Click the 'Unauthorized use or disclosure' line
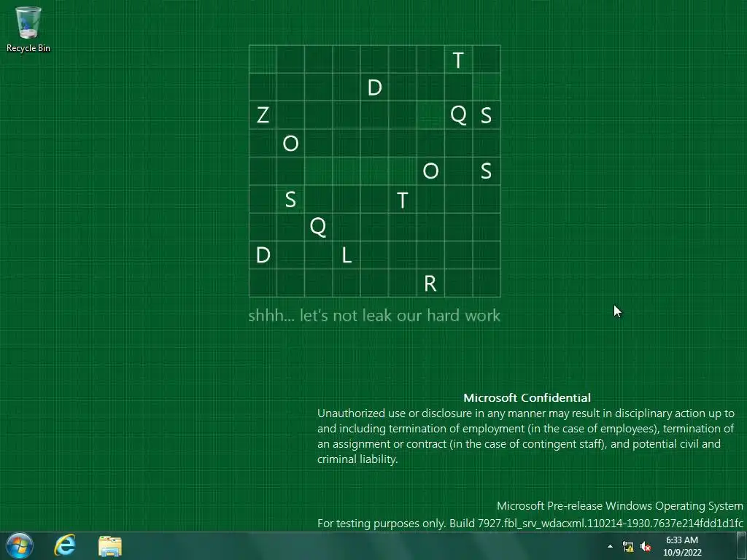The image size is (747, 560). tap(525, 413)
